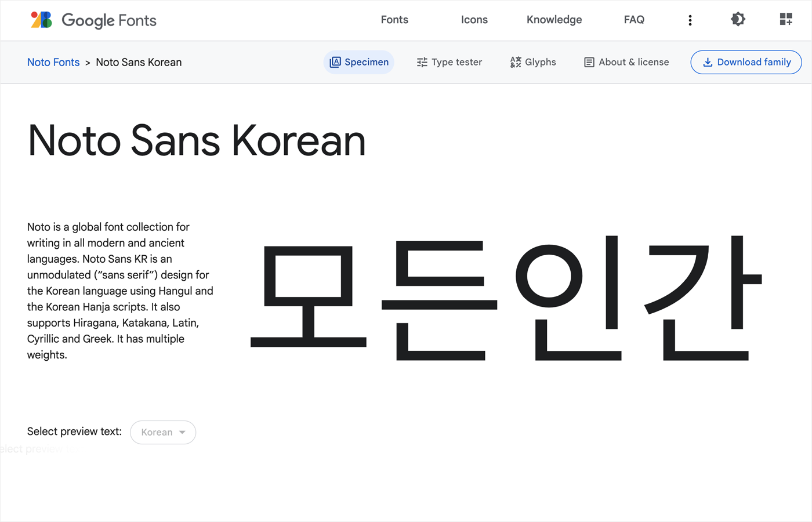Open the selected families grid icon
This screenshot has height=522, width=812.
coord(786,20)
